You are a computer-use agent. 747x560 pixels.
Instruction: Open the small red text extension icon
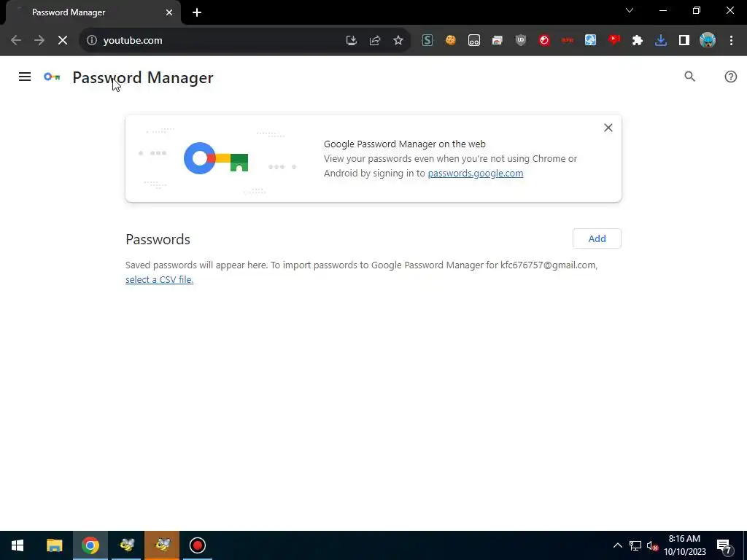[568, 41]
